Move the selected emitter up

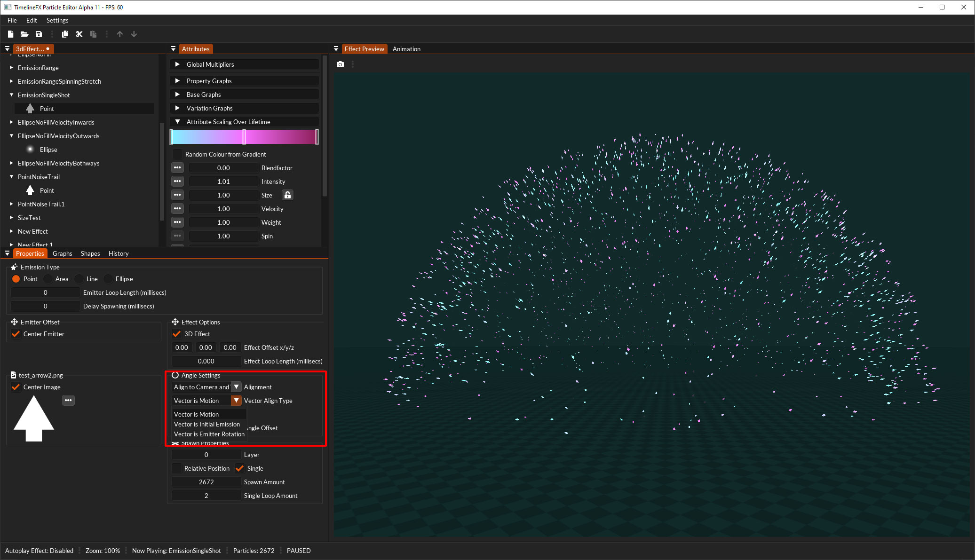point(120,34)
